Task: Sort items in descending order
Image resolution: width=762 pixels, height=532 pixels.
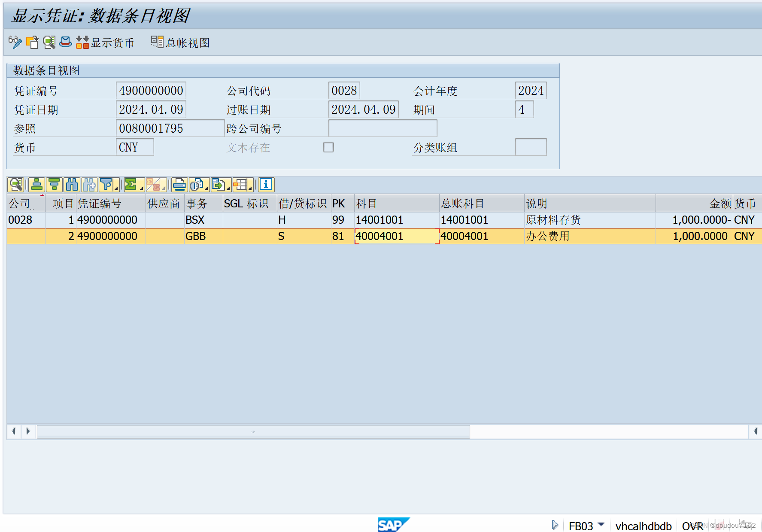Action: [54, 185]
